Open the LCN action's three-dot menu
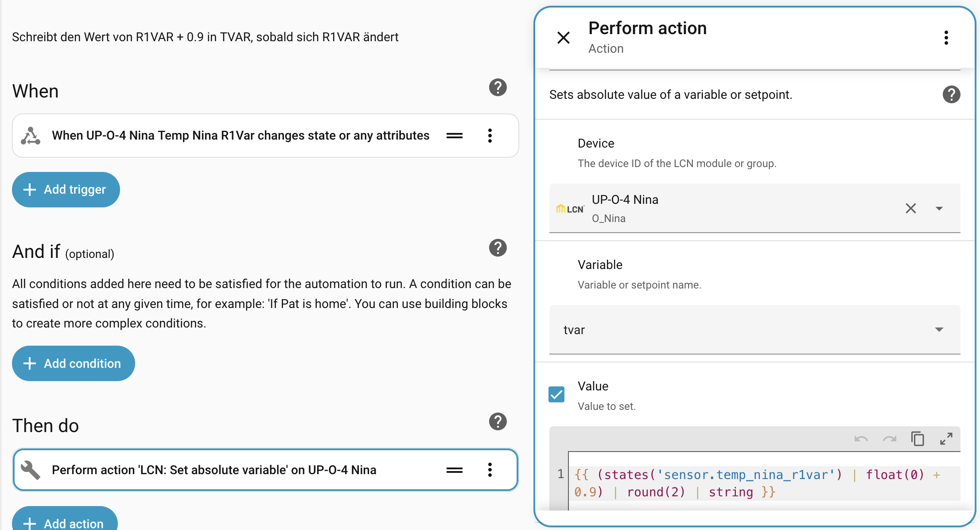This screenshot has width=980, height=530. tap(490, 470)
